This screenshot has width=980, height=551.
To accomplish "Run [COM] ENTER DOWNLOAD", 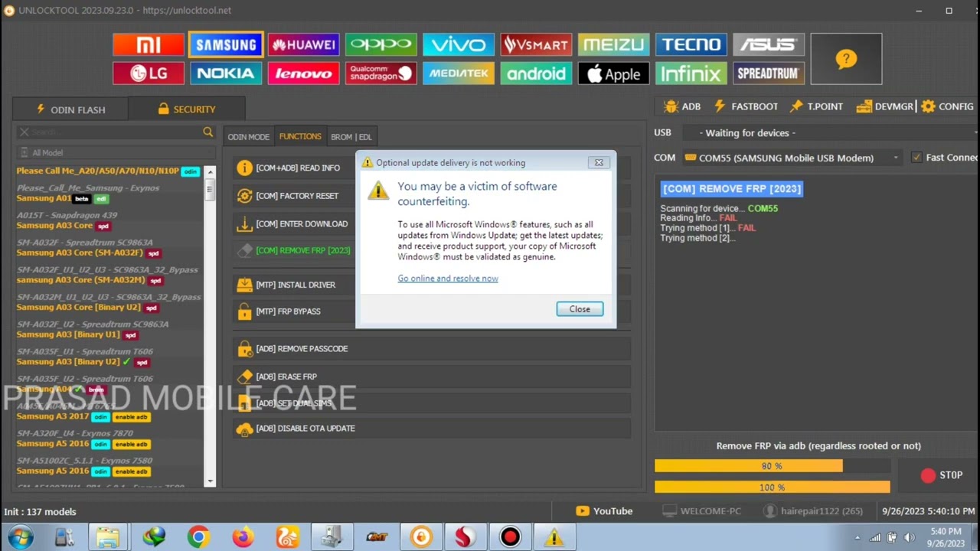I will tap(295, 224).
